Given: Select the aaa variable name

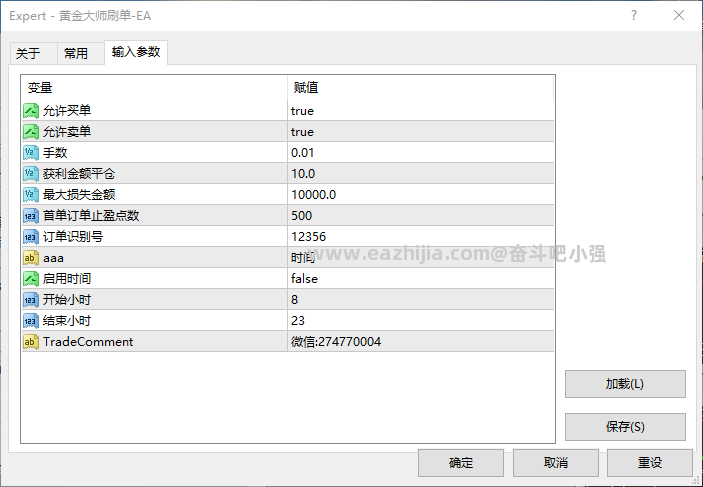Looking at the screenshot, I should point(53,258).
